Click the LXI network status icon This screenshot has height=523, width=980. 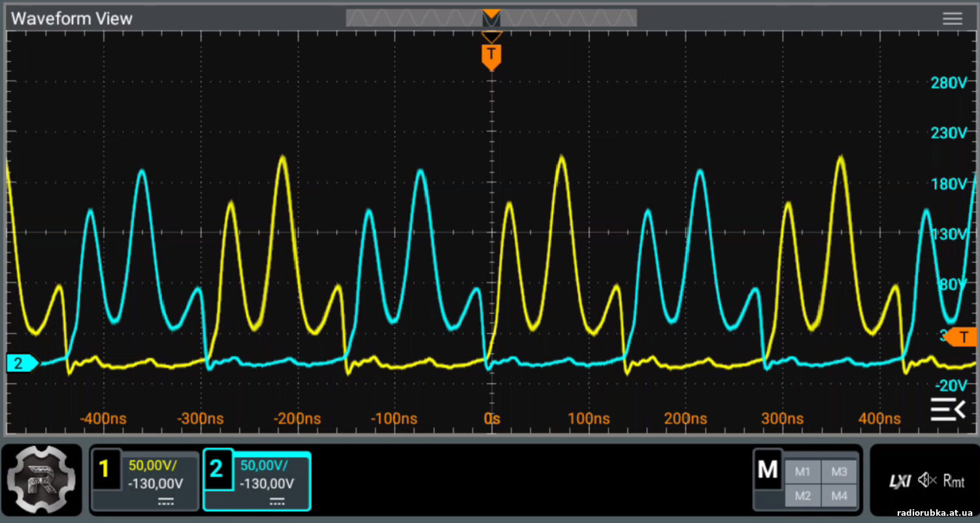tap(900, 481)
